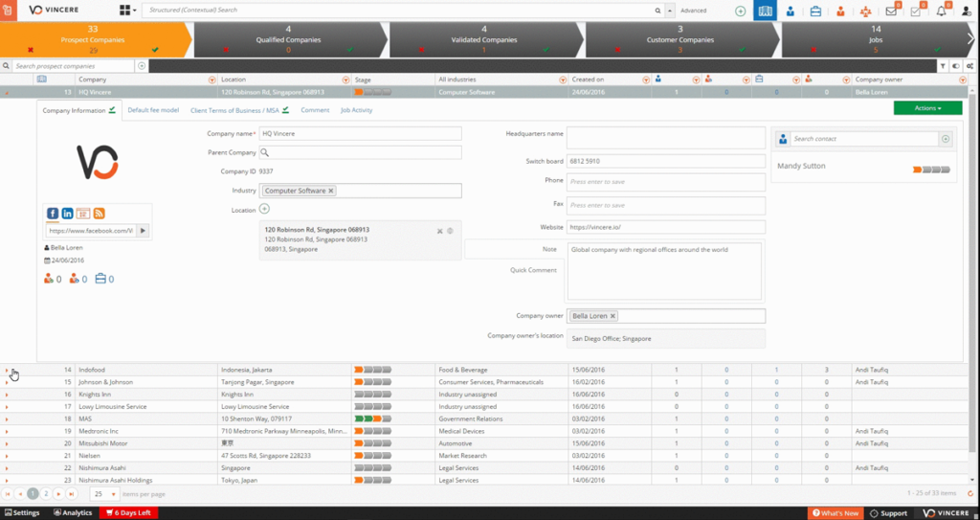Open the user profile icon at far right

(967, 11)
